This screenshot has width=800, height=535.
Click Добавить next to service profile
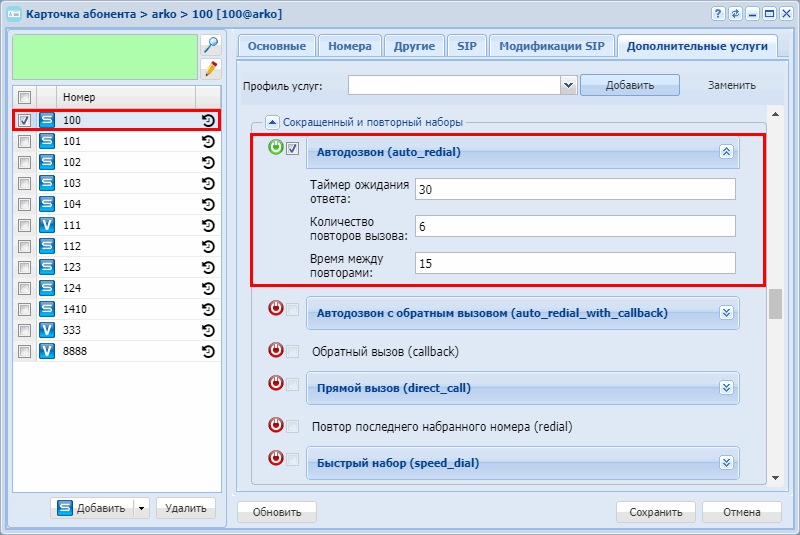tap(630, 85)
